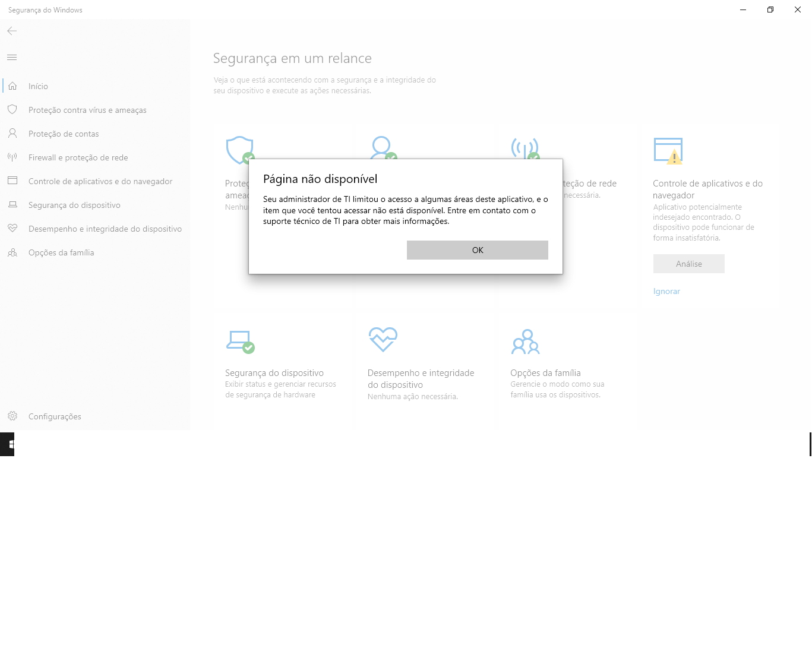Open Controle de aplicativos e do navegador tile title
This screenshot has height=670, width=812.
707,189
